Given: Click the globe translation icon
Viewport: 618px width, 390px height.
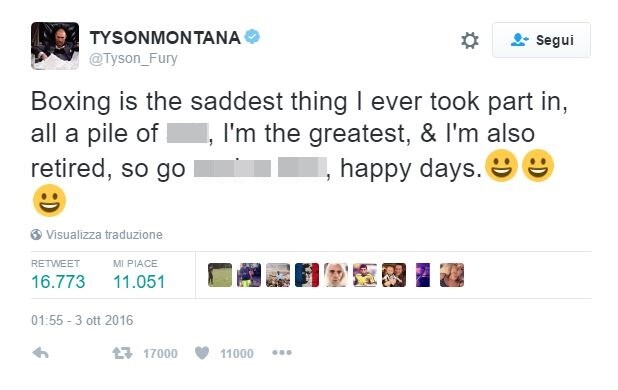Looking at the screenshot, I should (36, 234).
